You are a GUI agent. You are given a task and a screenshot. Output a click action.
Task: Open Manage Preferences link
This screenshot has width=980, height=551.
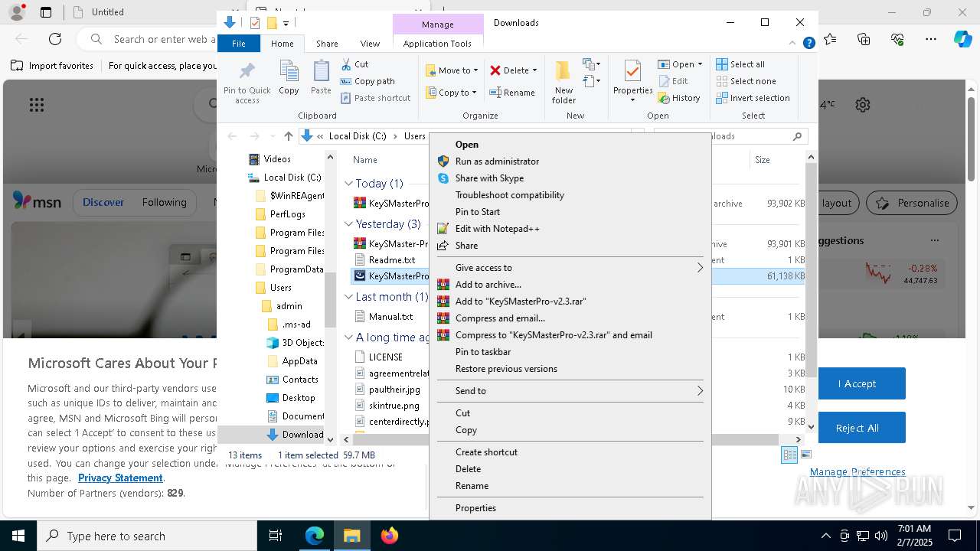click(x=857, y=472)
